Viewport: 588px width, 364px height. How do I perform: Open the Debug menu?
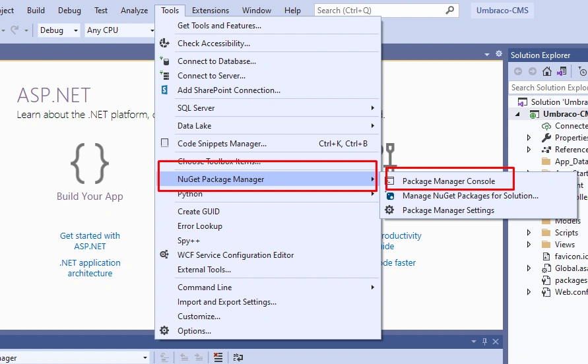tap(69, 11)
